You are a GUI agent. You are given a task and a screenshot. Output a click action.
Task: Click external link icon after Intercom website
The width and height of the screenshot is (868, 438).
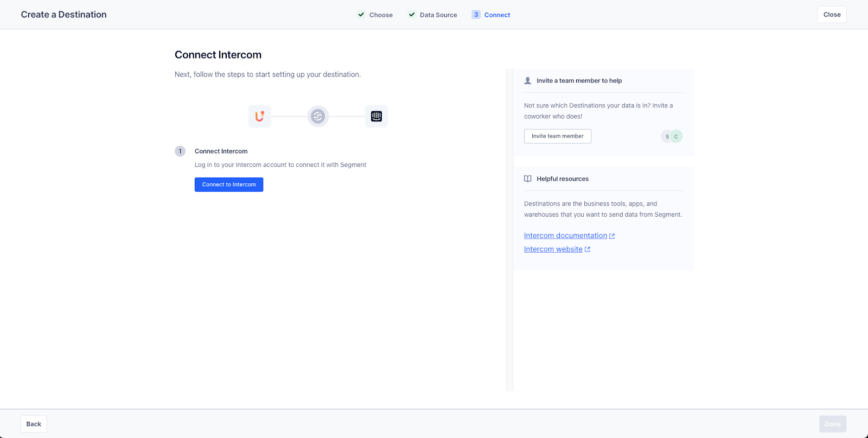(588, 249)
